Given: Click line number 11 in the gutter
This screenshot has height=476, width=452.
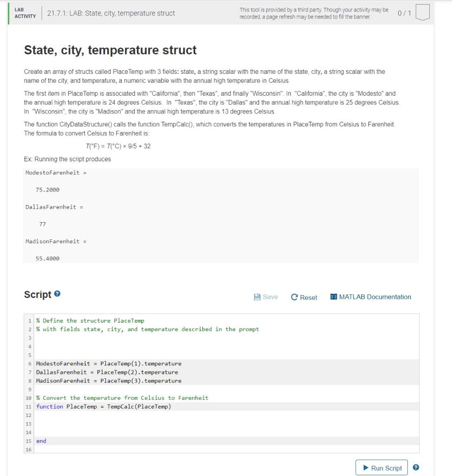Looking at the screenshot, I should [x=28, y=406].
